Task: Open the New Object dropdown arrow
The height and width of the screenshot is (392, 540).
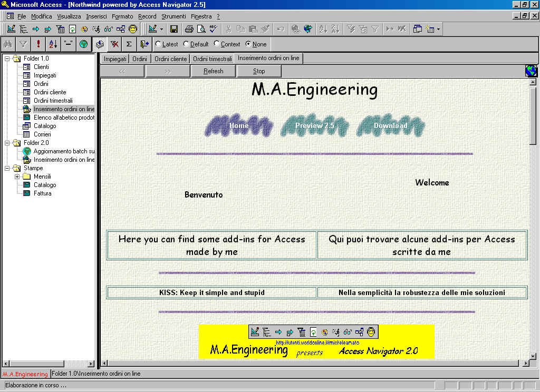Action: pos(438,29)
